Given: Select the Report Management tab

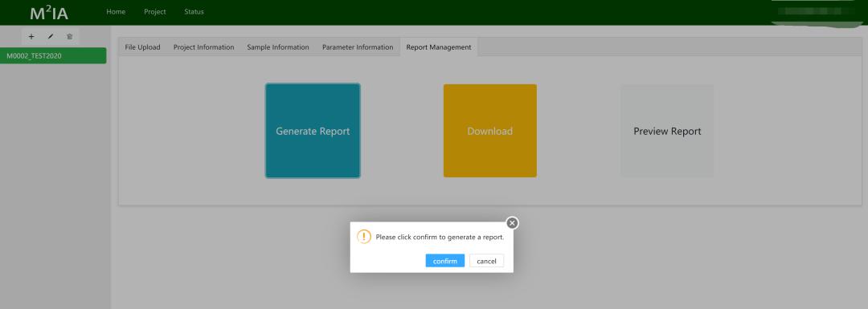Looking at the screenshot, I should click(439, 47).
